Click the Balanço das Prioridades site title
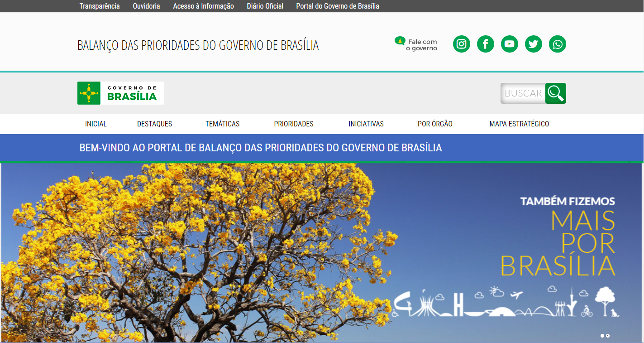Screen dimensions: 644x343 (198, 45)
